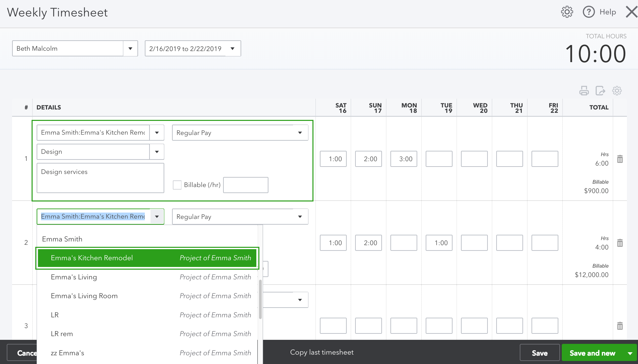
Task: Choose Emma's Living project
Action: (x=147, y=277)
